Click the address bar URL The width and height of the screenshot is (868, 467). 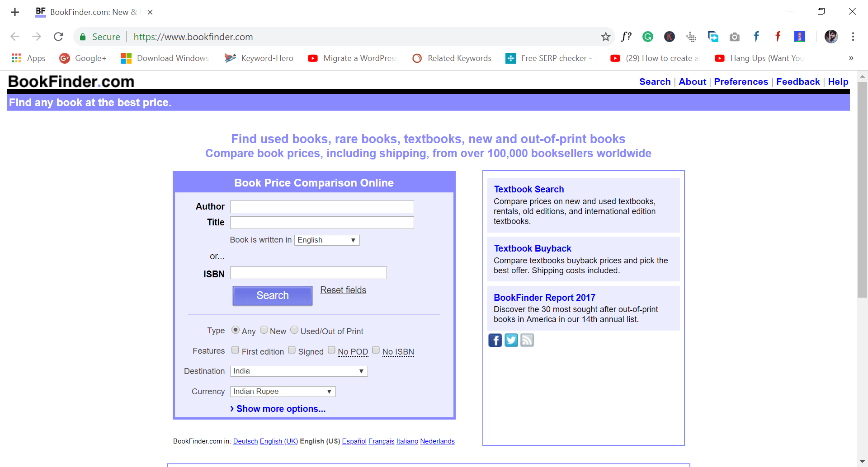point(193,37)
